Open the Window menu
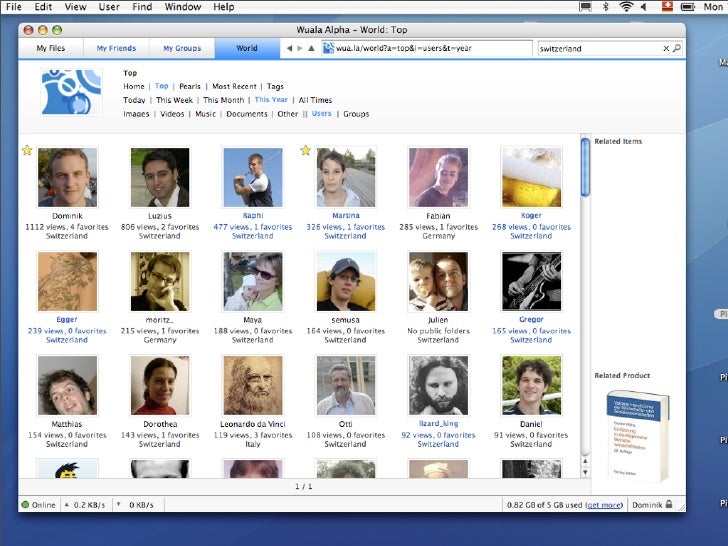 [183, 6]
